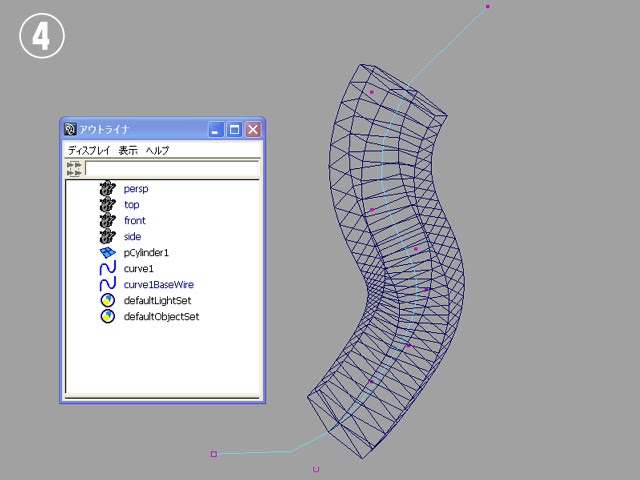
Task: Close the アウトライナ window
Action: click(x=253, y=130)
